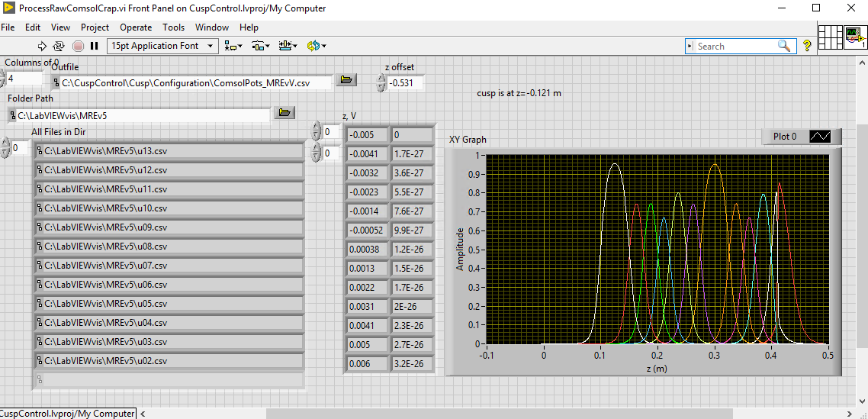Click the connector pane grid icon
Viewport: 868px width, 419px height.
pyautogui.click(x=829, y=36)
